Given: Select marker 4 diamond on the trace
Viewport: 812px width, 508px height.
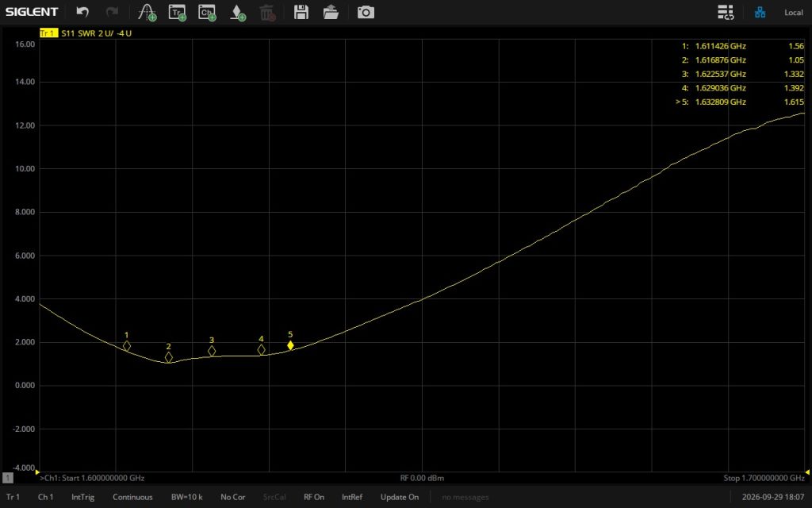Looking at the screenshot, I should click(x=262, y=350).
